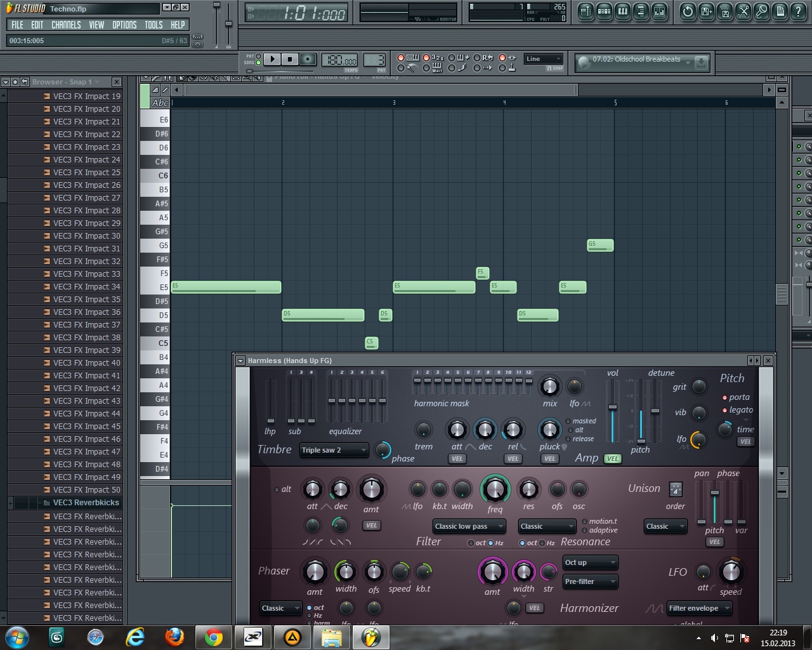
Task: Click the pattern number display
Action: click(374, 60)
